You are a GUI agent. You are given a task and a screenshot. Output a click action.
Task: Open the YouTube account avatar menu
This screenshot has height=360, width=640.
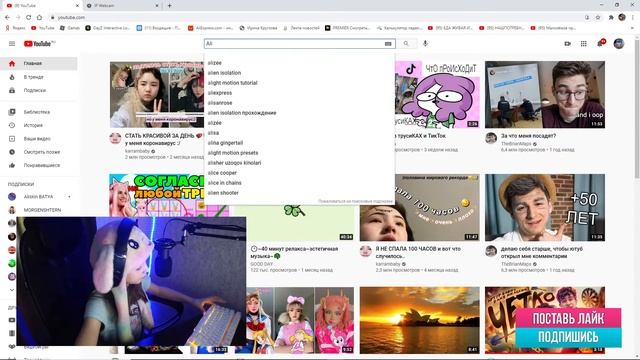point(619,44)
